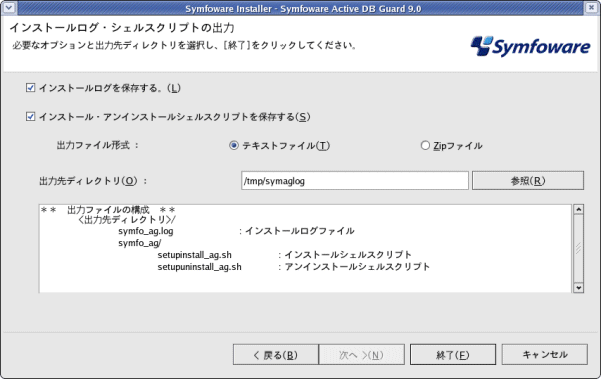
Task: Click the 参照(R) browse button
Action: pos(528,180)
